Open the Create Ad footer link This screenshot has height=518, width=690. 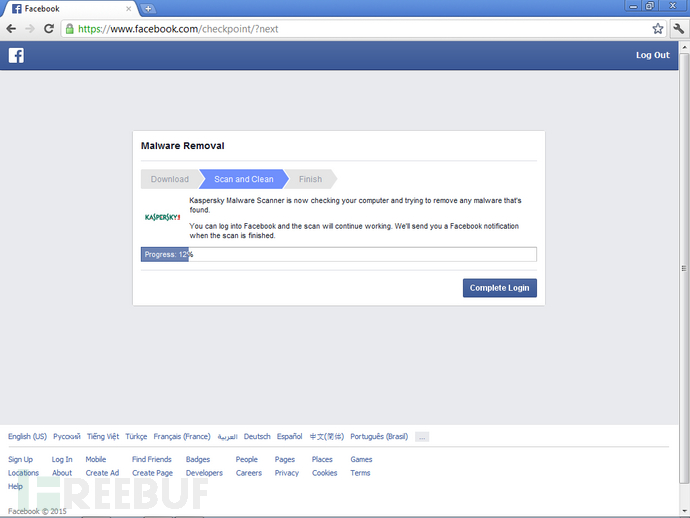coord(102,473)
